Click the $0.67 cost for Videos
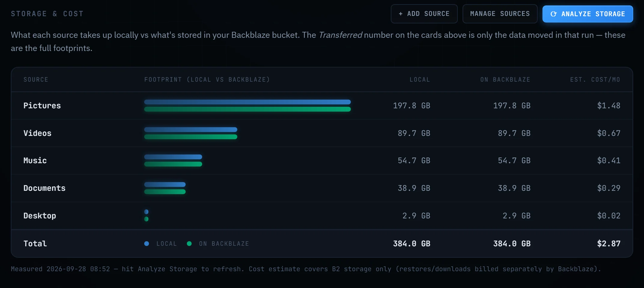644x288 pixels. tap(609, 133)
